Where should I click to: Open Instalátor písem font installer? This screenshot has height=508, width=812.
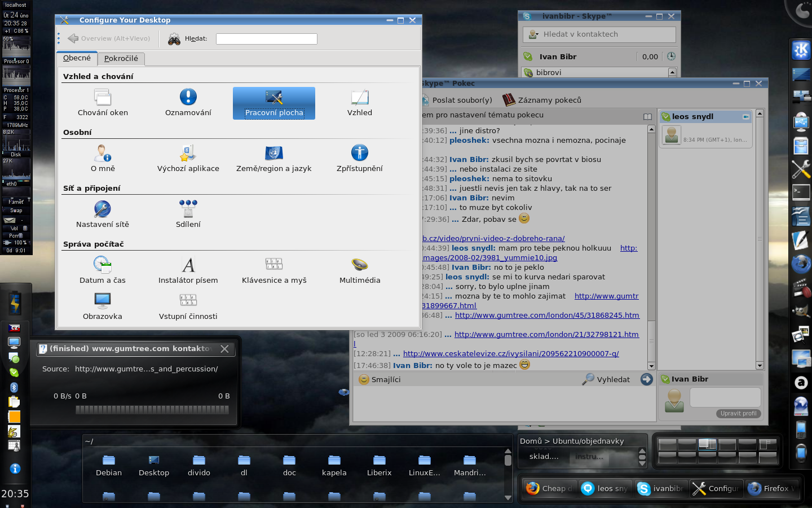(188, 270)
